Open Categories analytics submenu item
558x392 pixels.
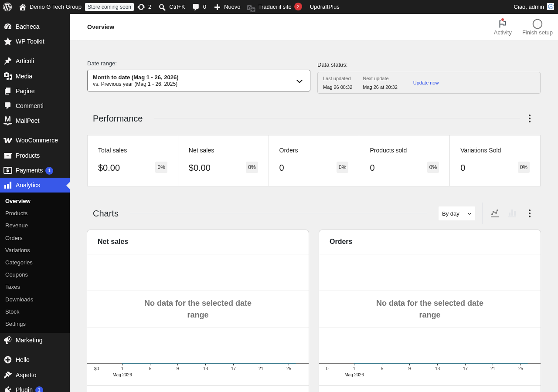(19, 263)
